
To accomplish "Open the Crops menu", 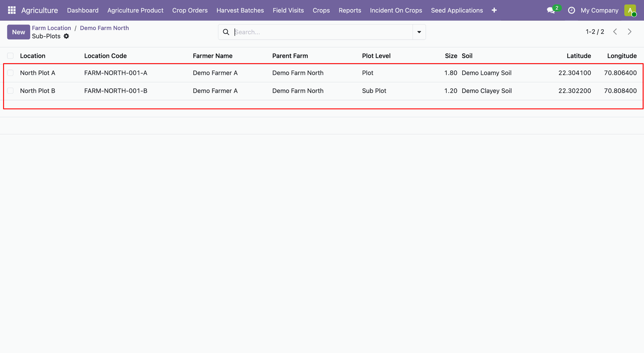I will point(321,10).
